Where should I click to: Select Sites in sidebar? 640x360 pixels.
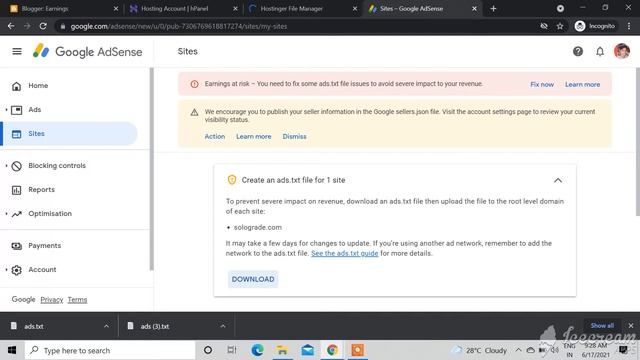[69, 133]
